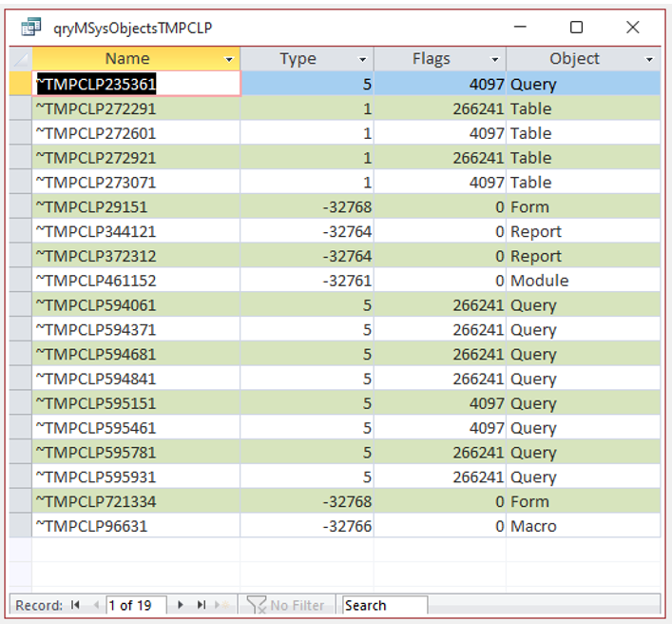Click the cell ~TMPCLP594681
This screenshot has width=672, height=624.
coord(136,354)
